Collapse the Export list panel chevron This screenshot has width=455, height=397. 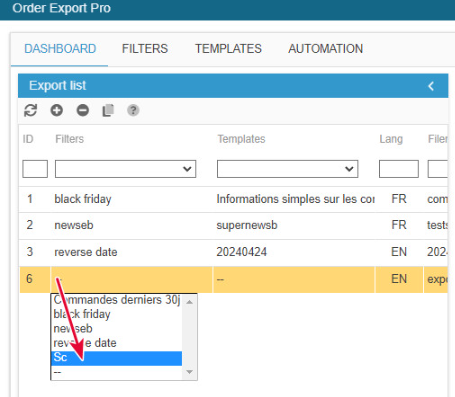(431, 86)
